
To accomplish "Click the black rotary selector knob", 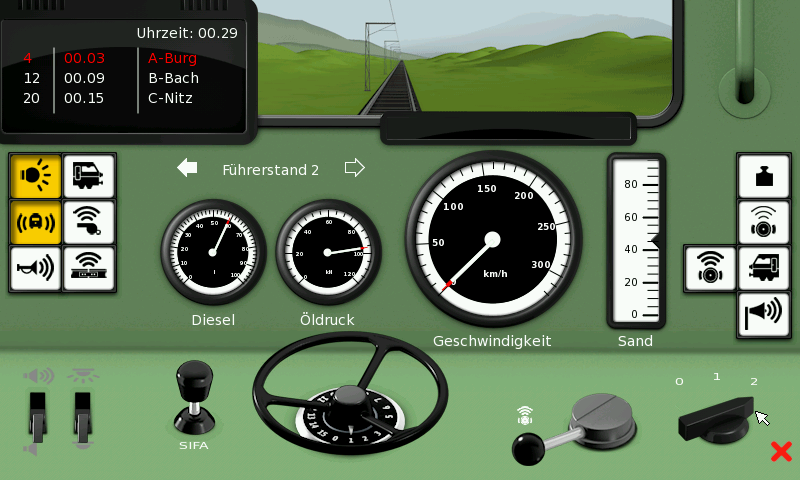I will pos(717,420).
